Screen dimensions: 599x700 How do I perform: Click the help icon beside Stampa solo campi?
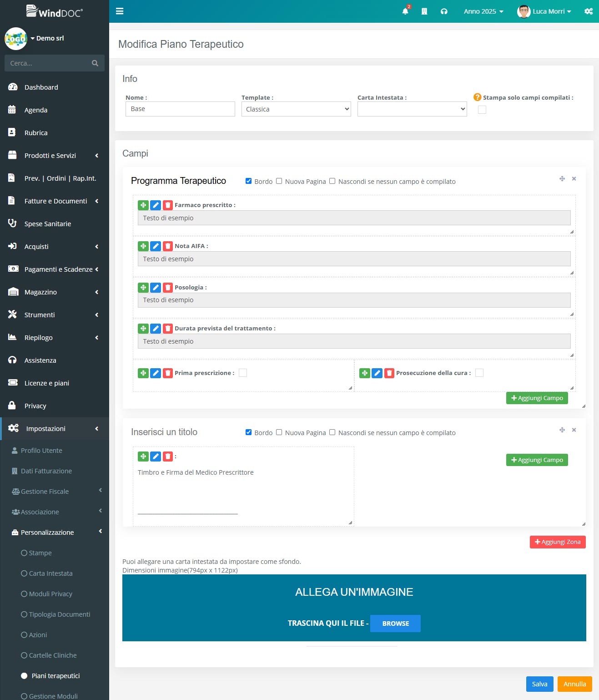477,97
